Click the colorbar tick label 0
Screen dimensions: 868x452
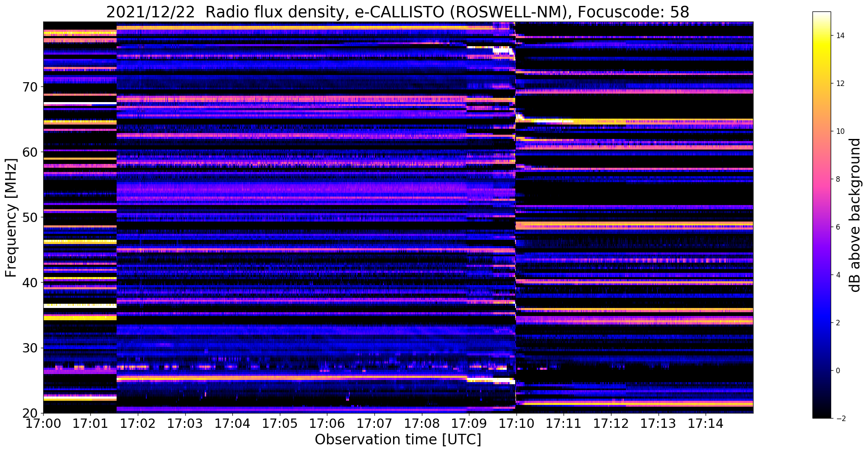click(x=838, y=371)
